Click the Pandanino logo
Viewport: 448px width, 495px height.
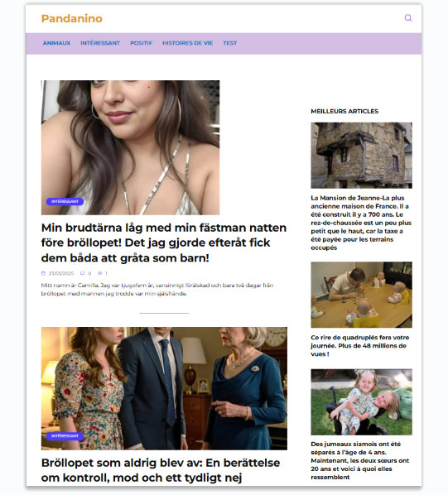click(x=72, y=18)
